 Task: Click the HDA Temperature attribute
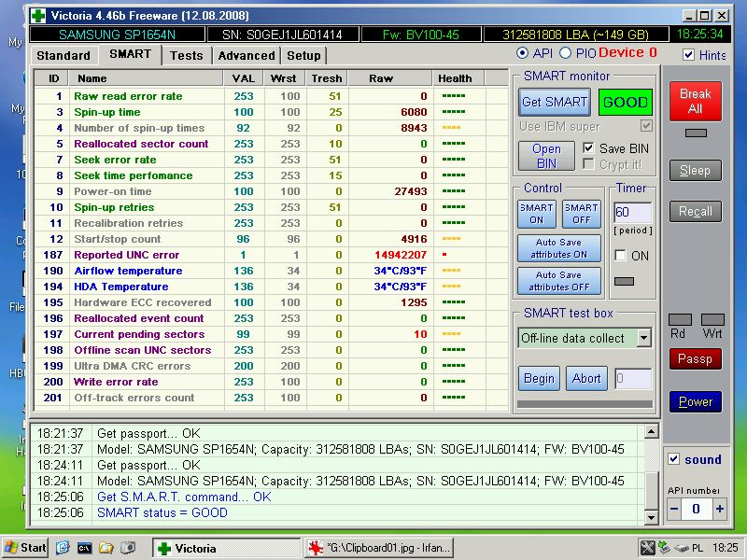click(121, 287)
